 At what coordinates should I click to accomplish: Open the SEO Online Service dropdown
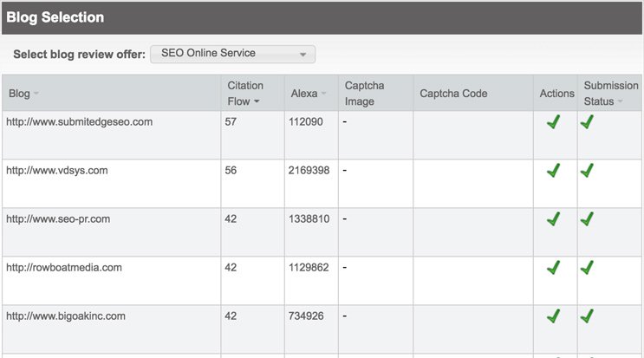pyautogui.click(x=233, y=54)
